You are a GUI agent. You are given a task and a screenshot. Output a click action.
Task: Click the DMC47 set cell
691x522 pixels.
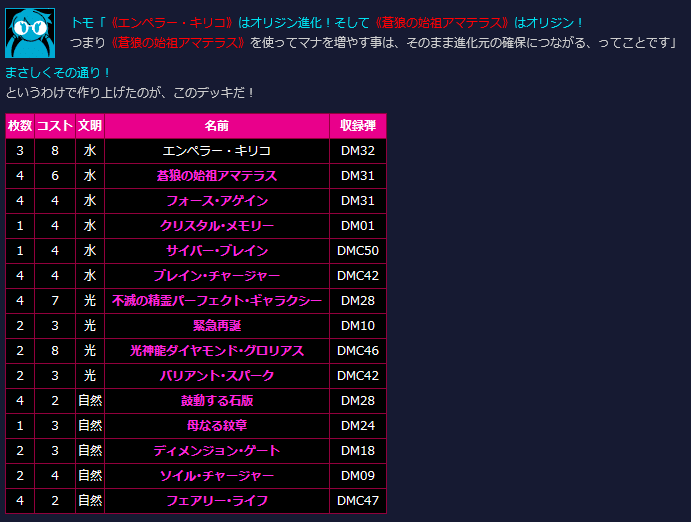point(358,501)
